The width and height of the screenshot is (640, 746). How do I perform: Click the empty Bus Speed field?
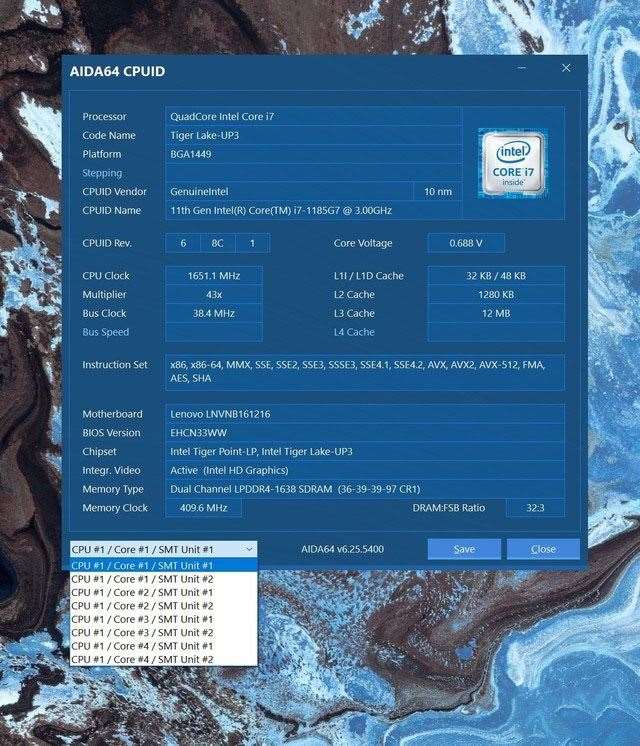tap(214, 332)
